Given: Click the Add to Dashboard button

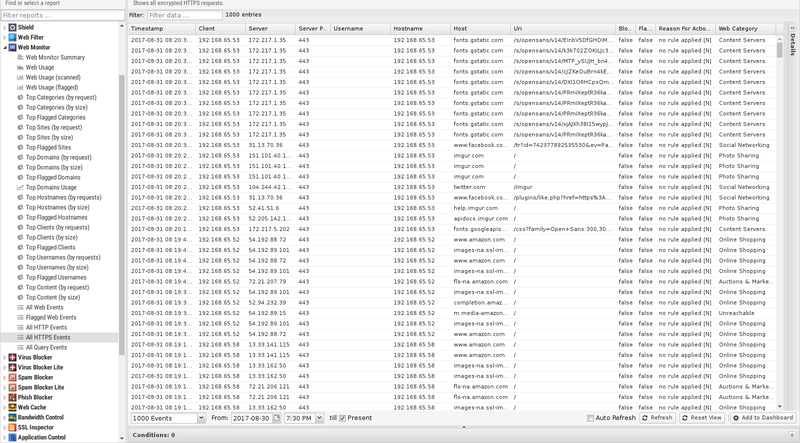Looking at the screenshot, I should coord(764,418).
